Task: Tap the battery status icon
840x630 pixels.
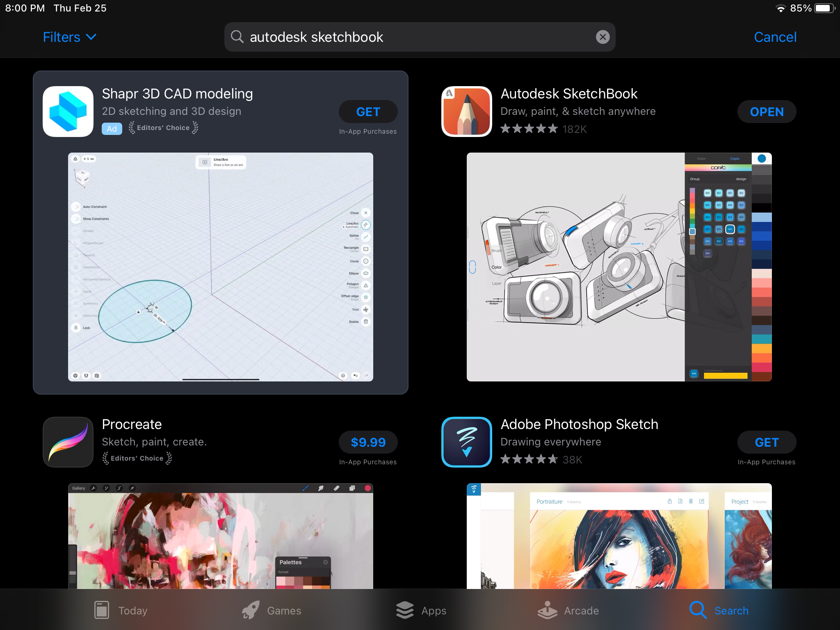Action: click(824, 8)
